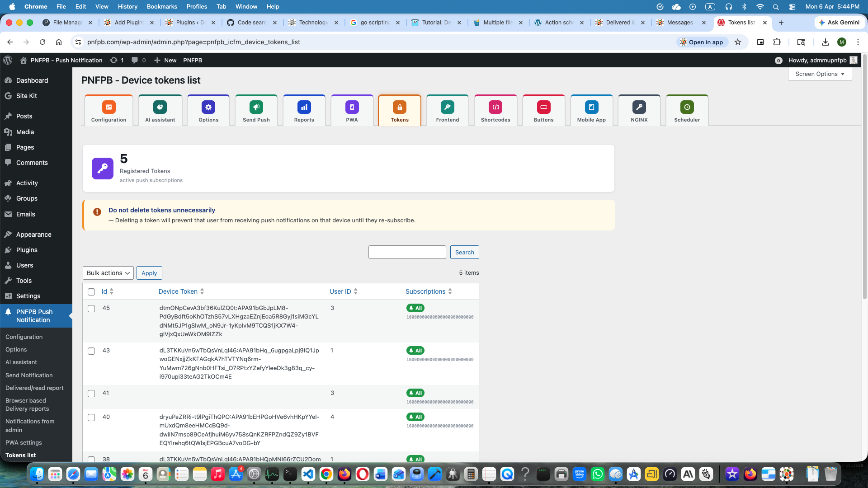This screenshot has width=868, height=488.
Task: Click into the token search input field
Action: coord(407,252)
